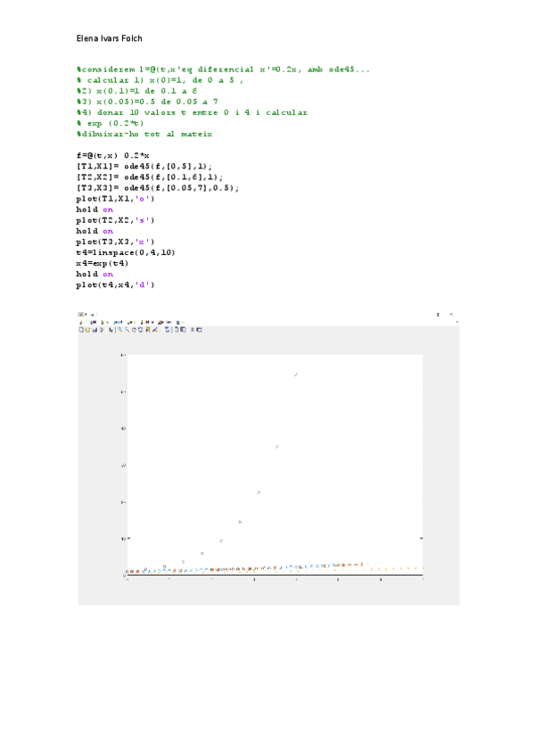The height and width of the screenshot is (756, 535).
Task: Click the Insert Legend icon
Action: click(184, 330)
